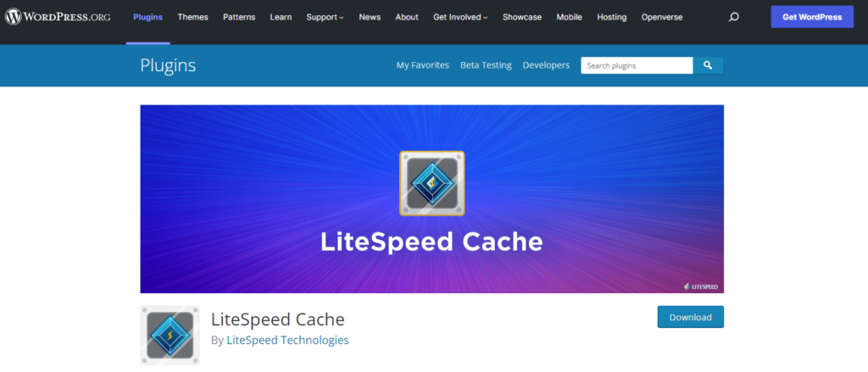Expand the Support dropdown menu

coord(325,17)
